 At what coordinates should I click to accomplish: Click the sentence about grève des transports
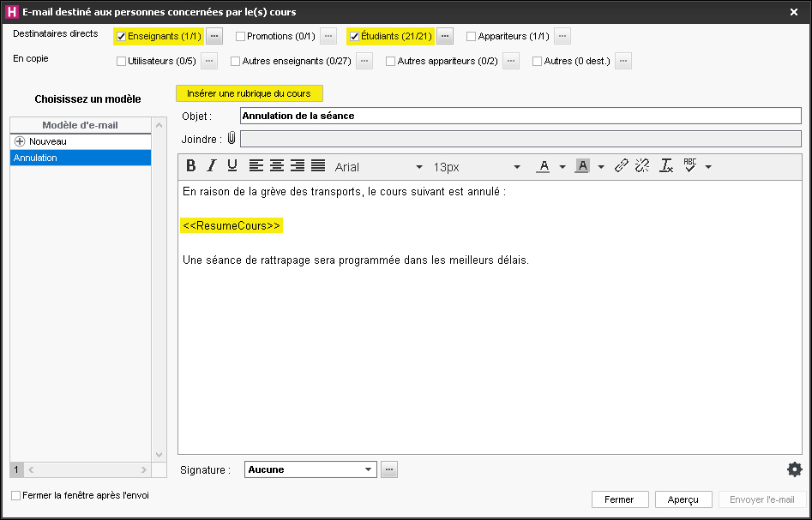[x=344, y=191]
